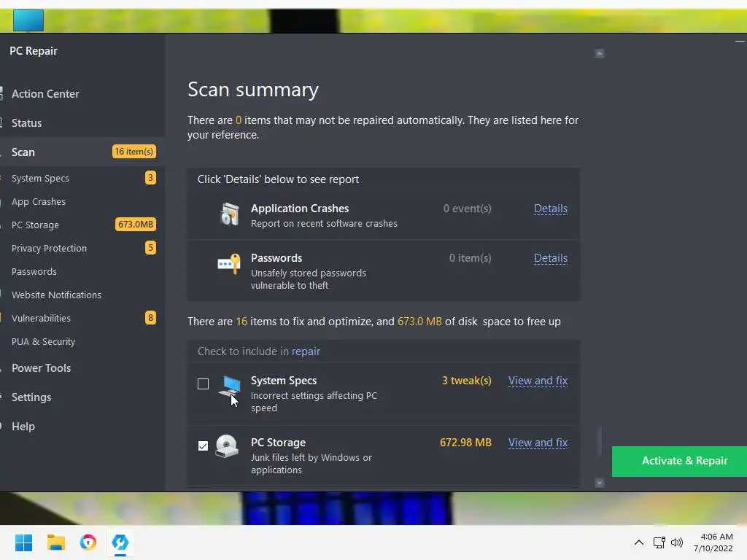The image size is (747, 560).
Task: Click the PC Storage disc icon
Action: click(x=227, y=446)
